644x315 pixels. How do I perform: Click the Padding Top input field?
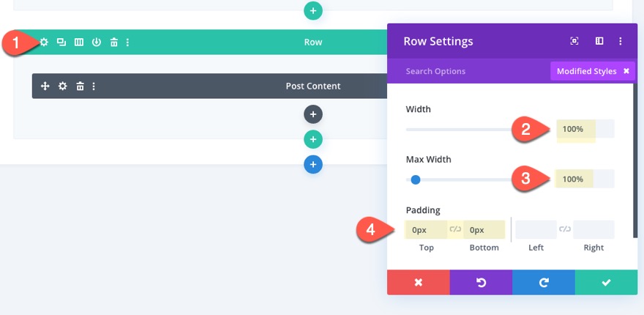point(425,229)
